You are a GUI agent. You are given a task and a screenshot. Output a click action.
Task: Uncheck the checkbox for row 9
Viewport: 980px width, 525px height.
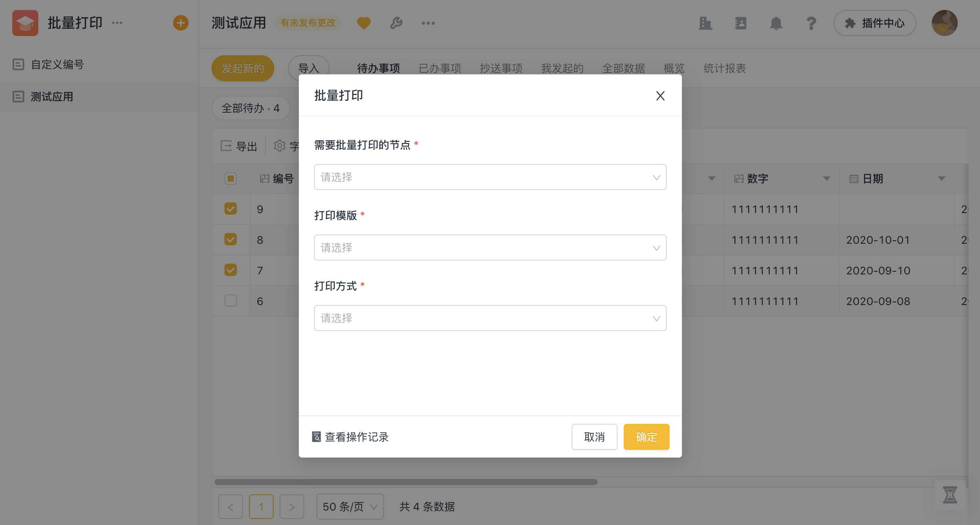coord(231,209)
